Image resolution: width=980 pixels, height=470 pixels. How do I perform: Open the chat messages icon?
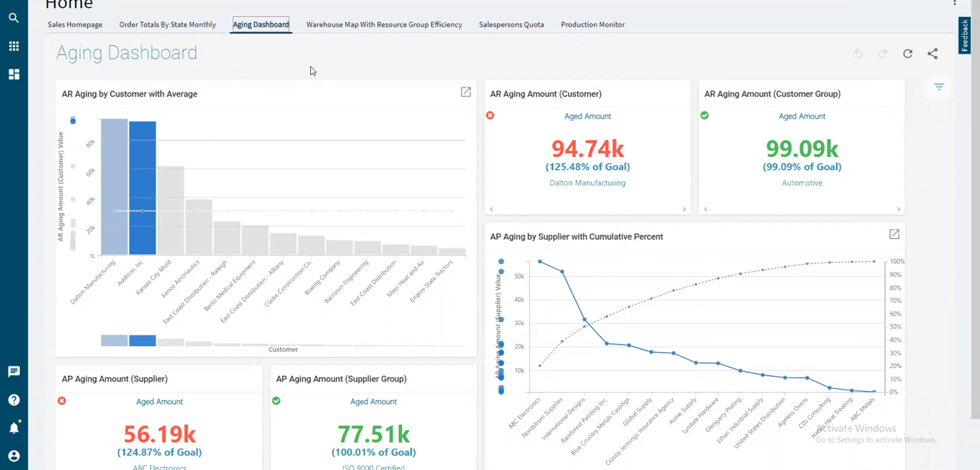(x=14, y=372)
